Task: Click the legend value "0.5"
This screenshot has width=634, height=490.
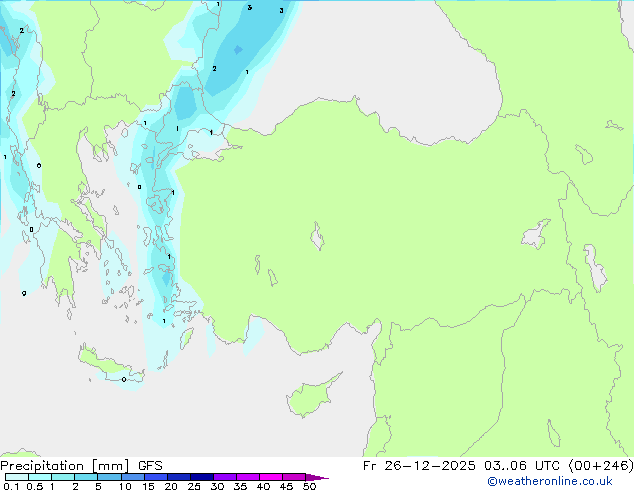Action: 35,486
